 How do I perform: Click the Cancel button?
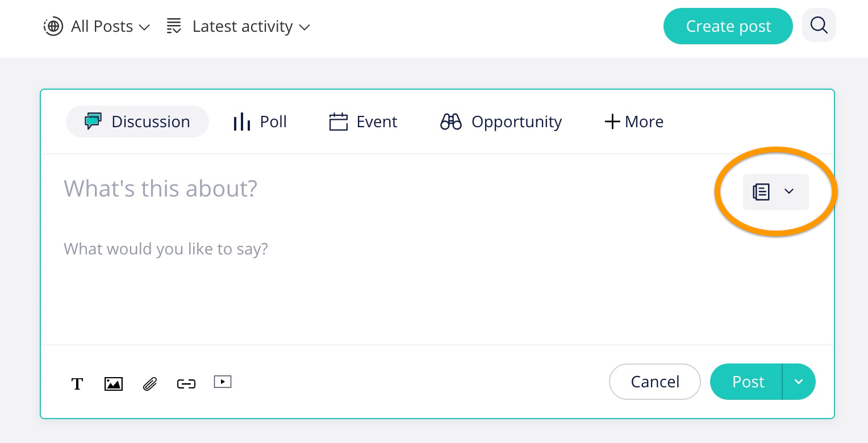[x=655, y=382]
